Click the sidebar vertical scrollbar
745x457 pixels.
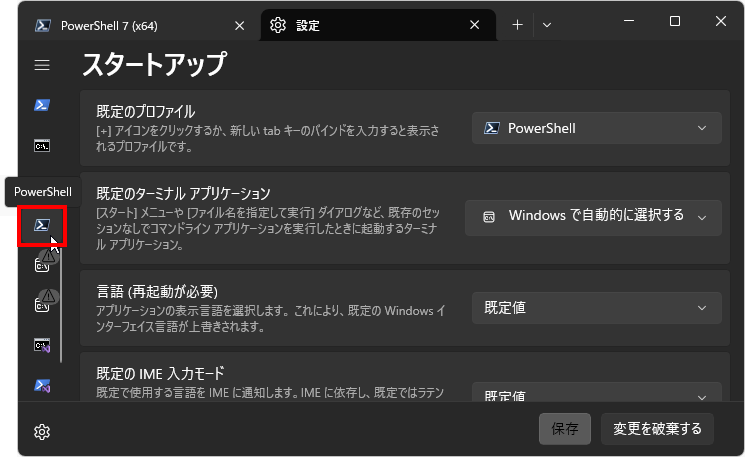click(61, 304)
